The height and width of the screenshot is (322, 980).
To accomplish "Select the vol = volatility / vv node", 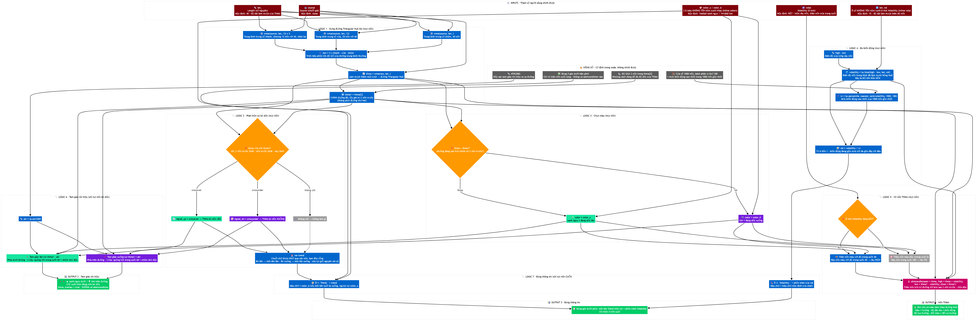I will pos(848,150).
